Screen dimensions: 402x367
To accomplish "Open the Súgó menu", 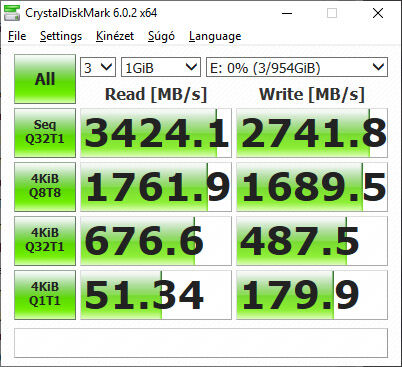I will [161, 36].
